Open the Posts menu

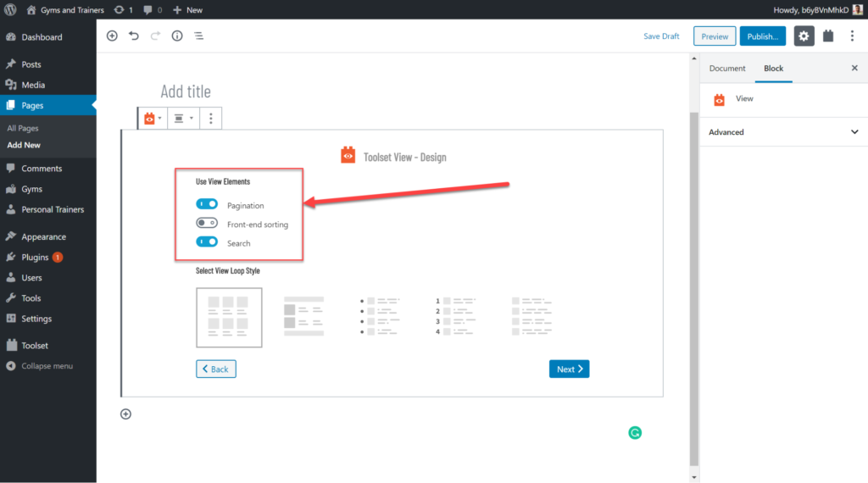tap(48, 64)
